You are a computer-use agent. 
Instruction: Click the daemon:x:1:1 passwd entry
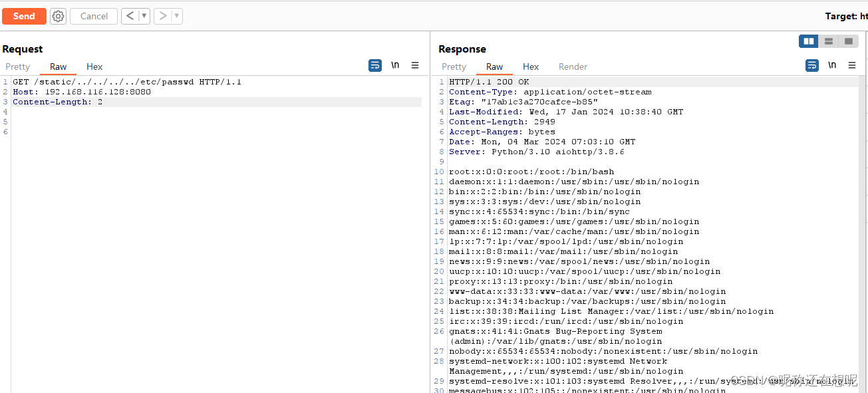tap(574, 182)
